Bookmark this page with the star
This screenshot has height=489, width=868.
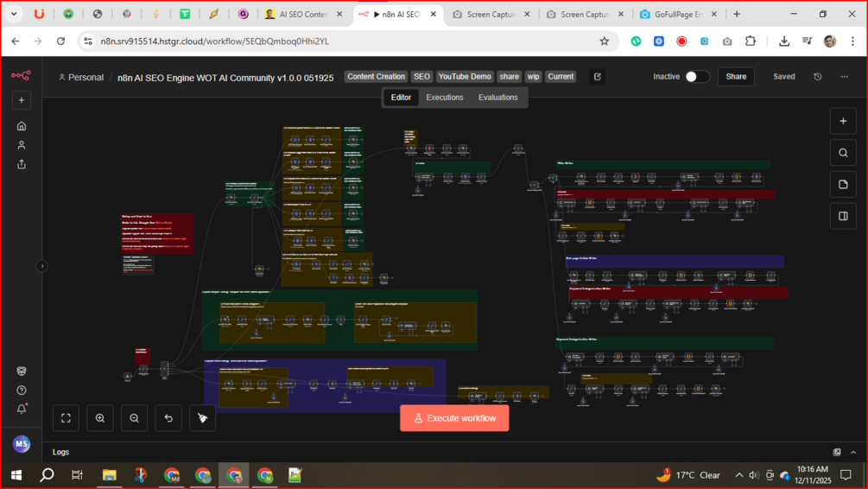point(604,41)
